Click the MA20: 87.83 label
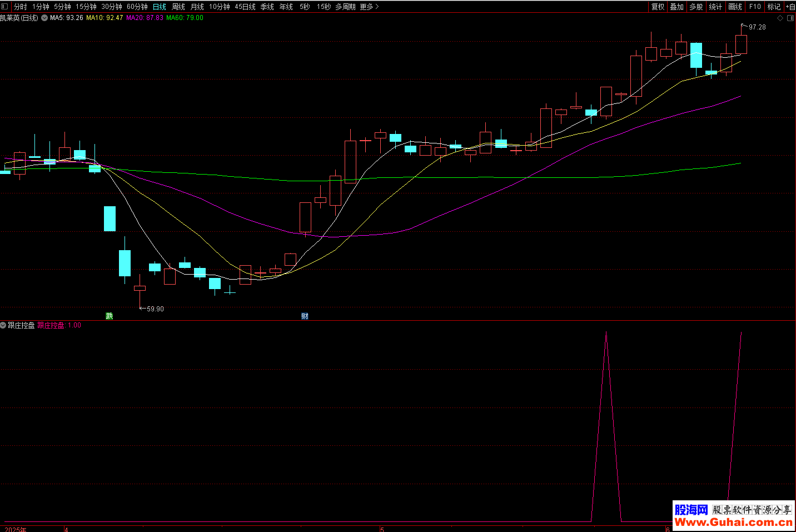 pyautogui.click(x=145, y=18)
